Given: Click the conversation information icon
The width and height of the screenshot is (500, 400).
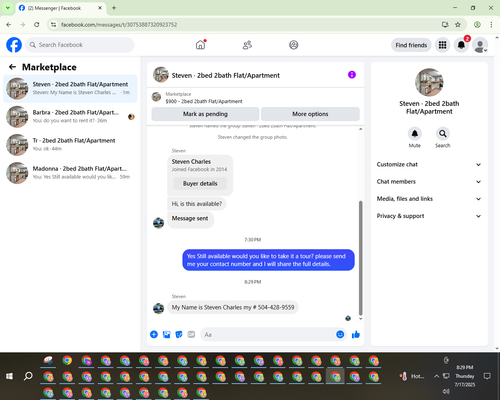Looking at the screenshot, I should pyautogui.click(x=352, y=75).
